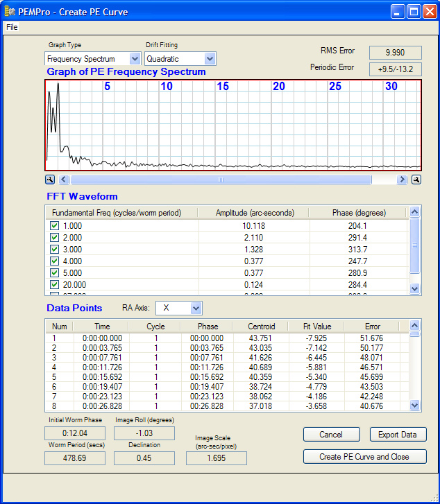Viewport: 440px width, 504px height.
Task: Click fit value -6.445
Action: pyautogui.click(x=315, y=358)
